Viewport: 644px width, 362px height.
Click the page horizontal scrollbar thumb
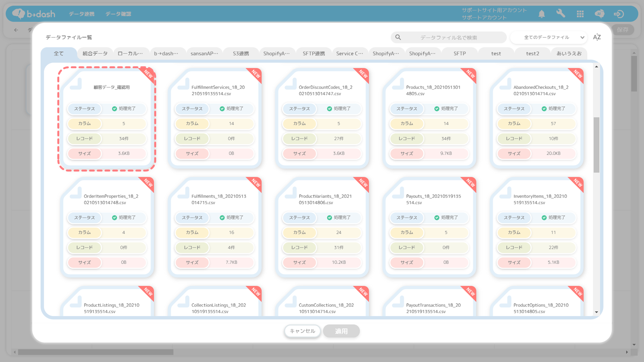click(x=96, y=352)
